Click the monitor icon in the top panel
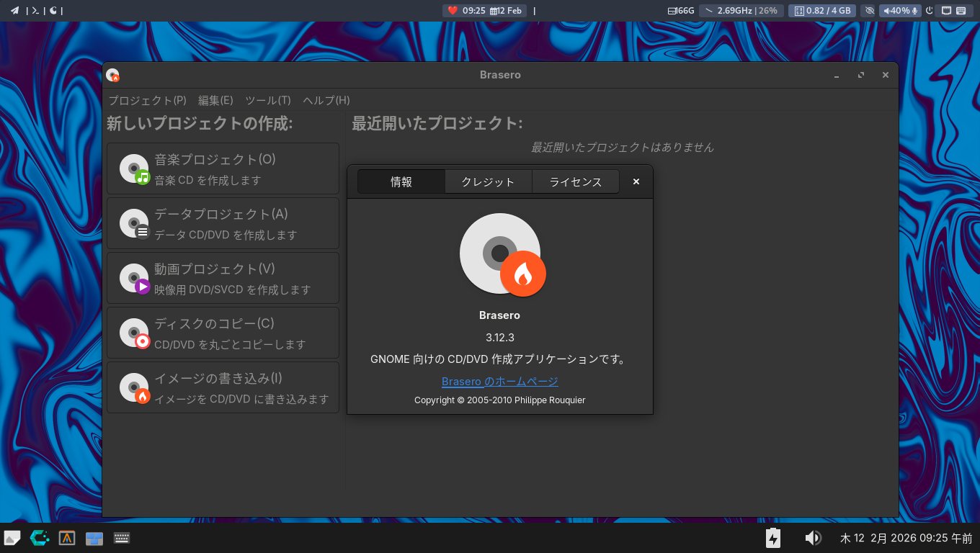 [947, 11]
